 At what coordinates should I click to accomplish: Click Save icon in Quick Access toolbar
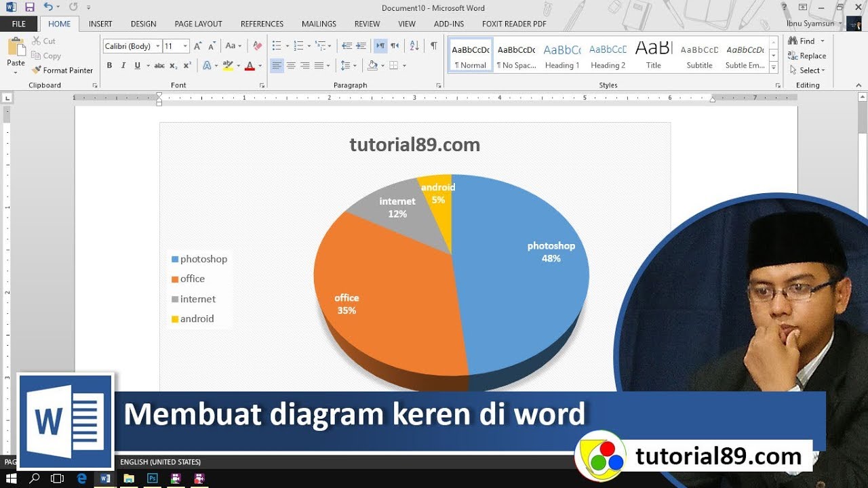(x=29, y=7)
